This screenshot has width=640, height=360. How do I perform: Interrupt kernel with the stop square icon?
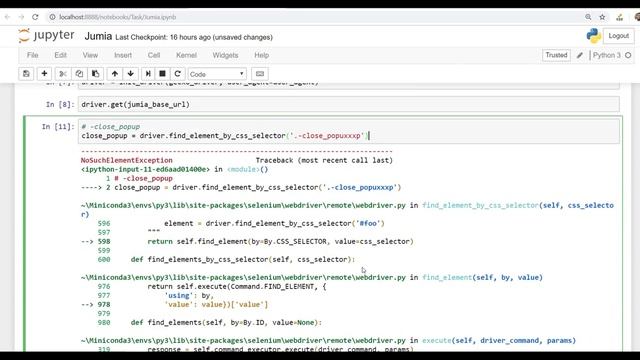[162, 74]
